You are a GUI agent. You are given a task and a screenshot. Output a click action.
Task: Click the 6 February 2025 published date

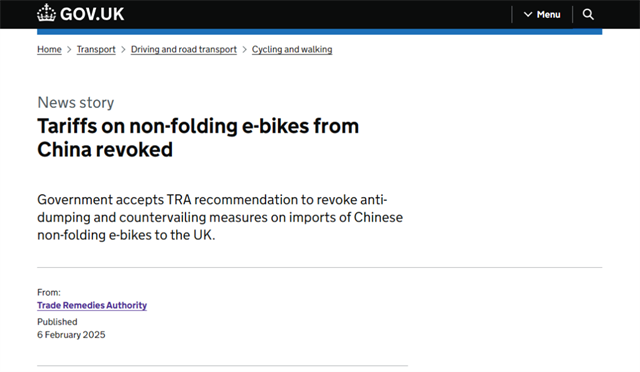[71, 334]
